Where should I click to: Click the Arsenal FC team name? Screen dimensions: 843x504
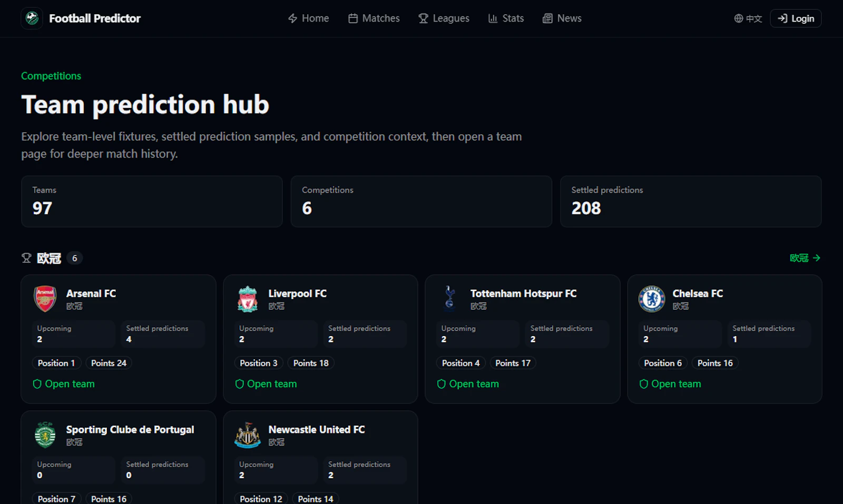(x=91, y=293)
